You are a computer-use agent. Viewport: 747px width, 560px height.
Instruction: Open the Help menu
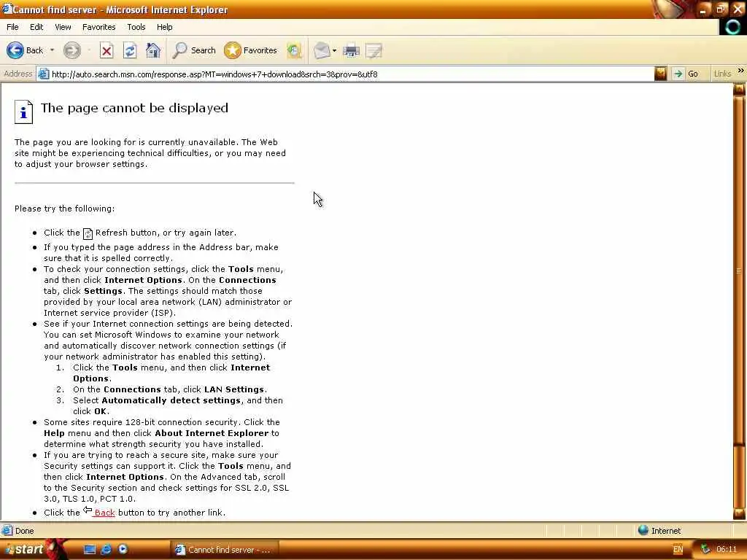pos(164,27)
